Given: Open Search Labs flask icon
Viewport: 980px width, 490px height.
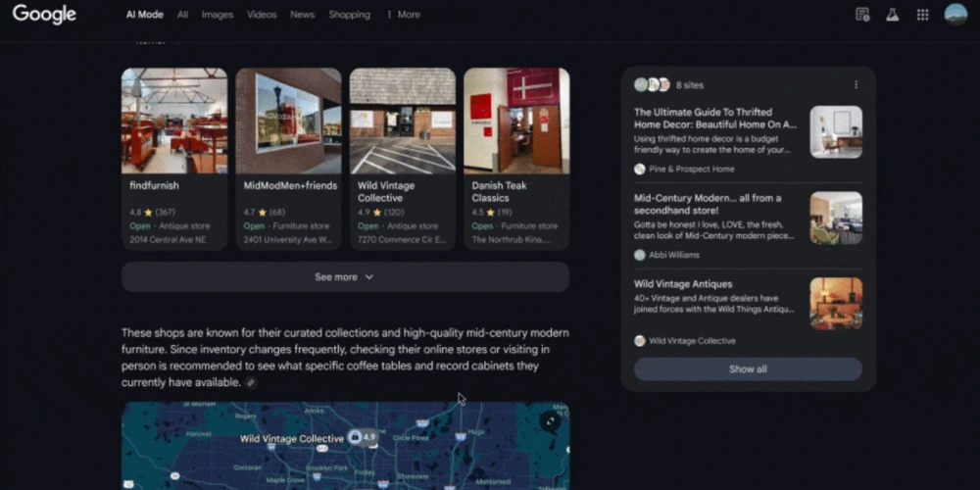Looking at the screenshot, I should tap(893, 15).
